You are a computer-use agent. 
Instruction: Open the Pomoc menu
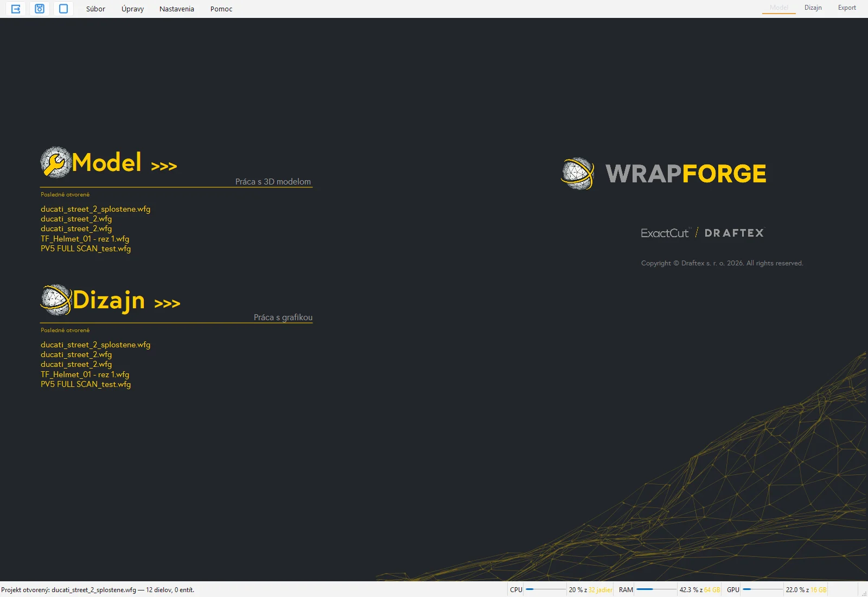pyautogui.click(x=221, y=9)
